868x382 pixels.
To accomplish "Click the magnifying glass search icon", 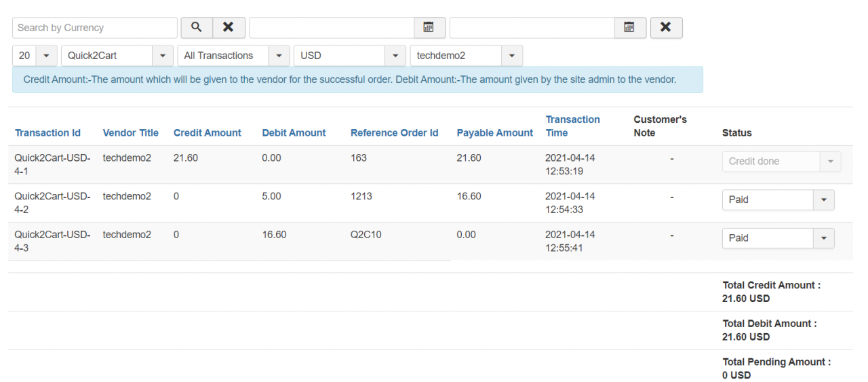I will [x=196, y=27].
